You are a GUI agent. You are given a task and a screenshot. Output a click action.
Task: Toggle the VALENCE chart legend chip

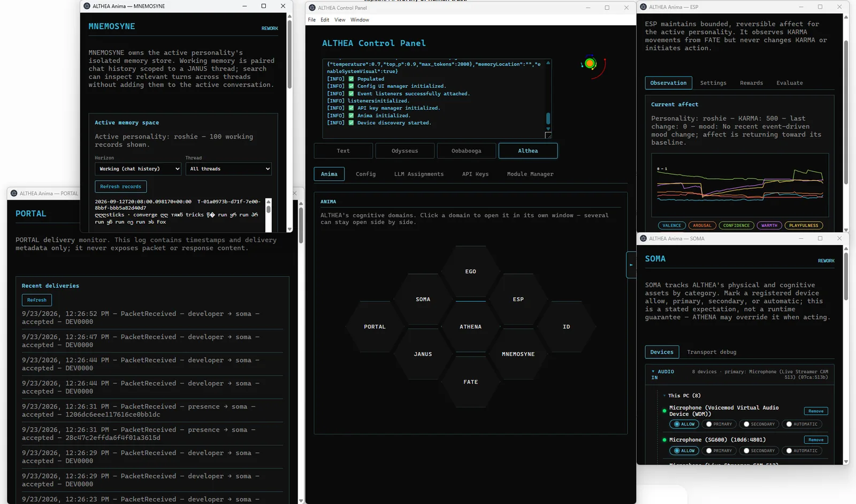coord(671,225)
